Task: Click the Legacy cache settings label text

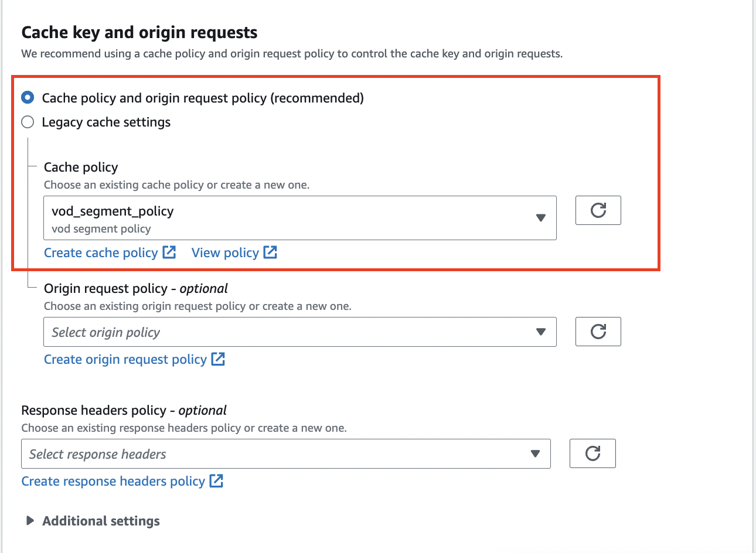Action: coord(106,122)
